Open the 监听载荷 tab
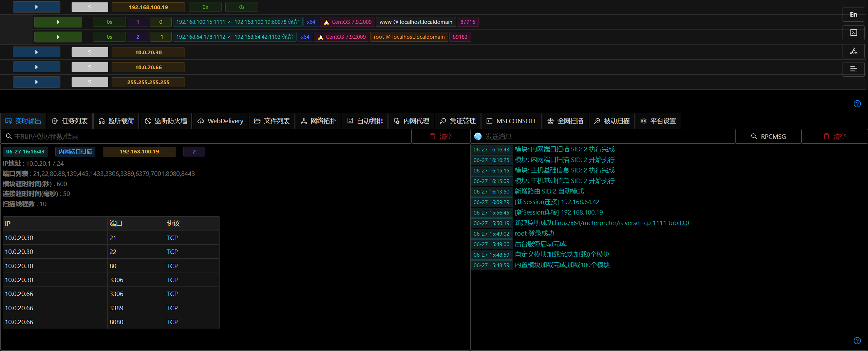 (x=116, y=121)
